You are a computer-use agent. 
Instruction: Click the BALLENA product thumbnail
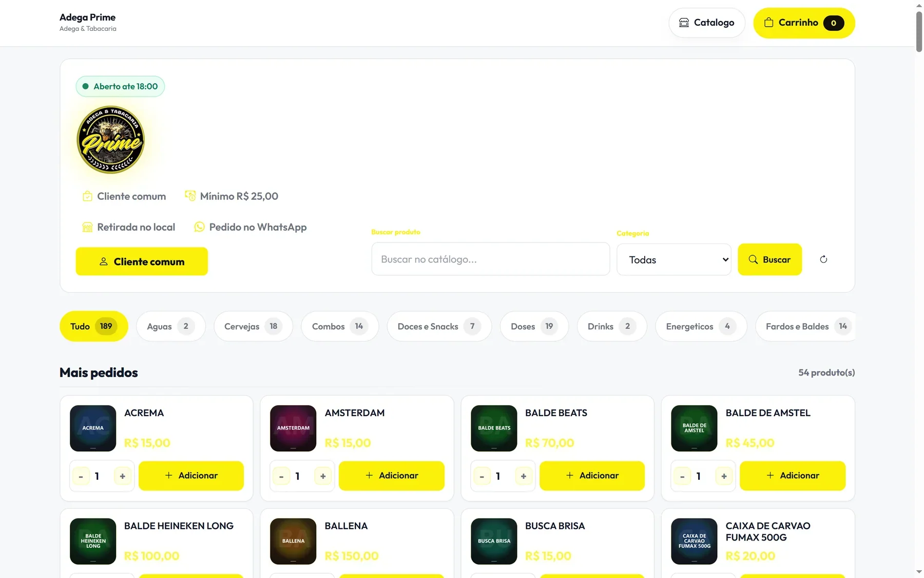click(293, 541)
